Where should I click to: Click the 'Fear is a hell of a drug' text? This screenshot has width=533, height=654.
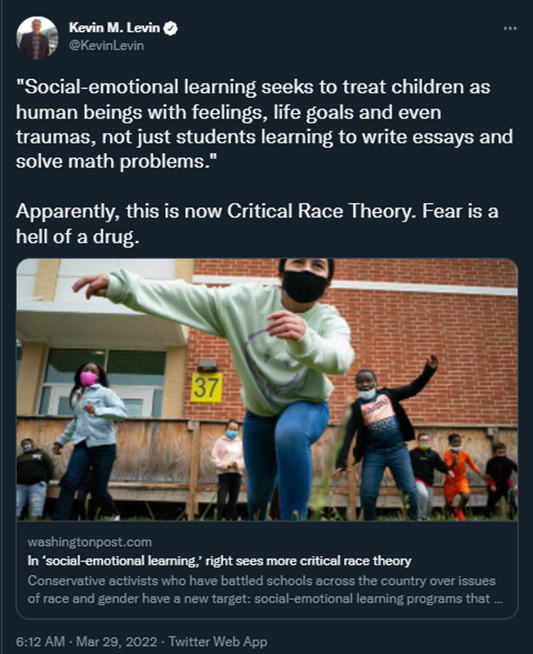tap(257, 224)
